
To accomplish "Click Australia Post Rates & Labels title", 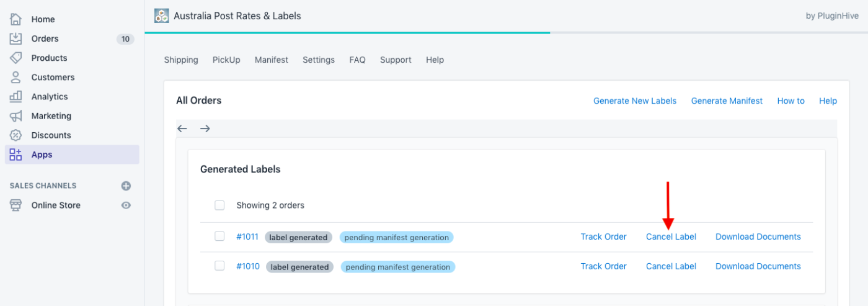I will tap(237, 16).
